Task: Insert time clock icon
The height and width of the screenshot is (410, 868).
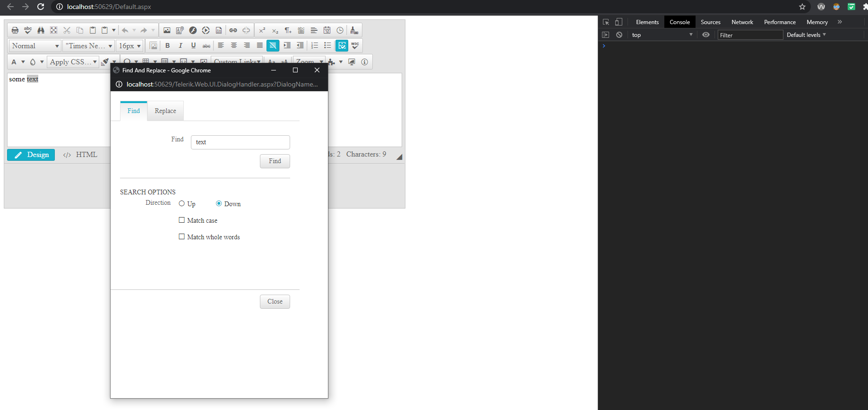Action: tap(340, 30)
